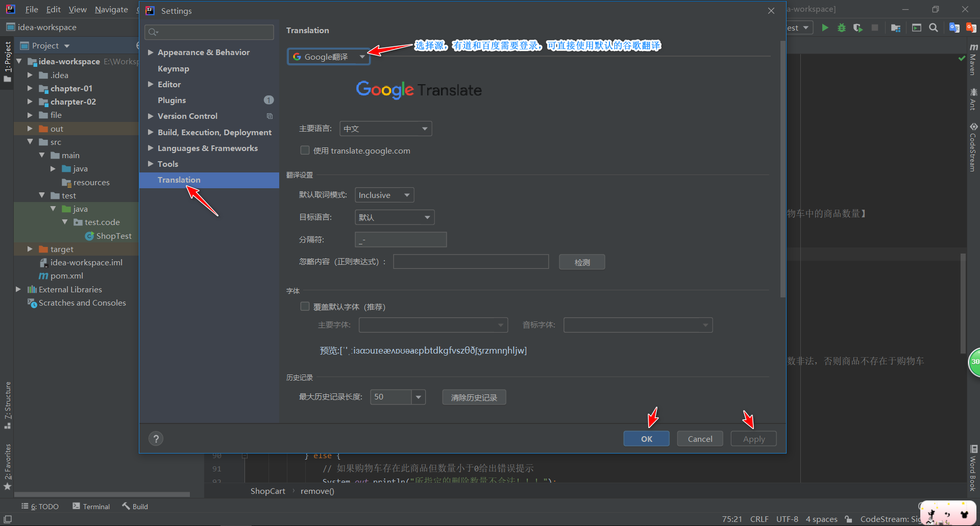The width and height of the screenshot is (980, 526).
Task: Click the lock read-only icon in status bar
Action: coord(848,519)
